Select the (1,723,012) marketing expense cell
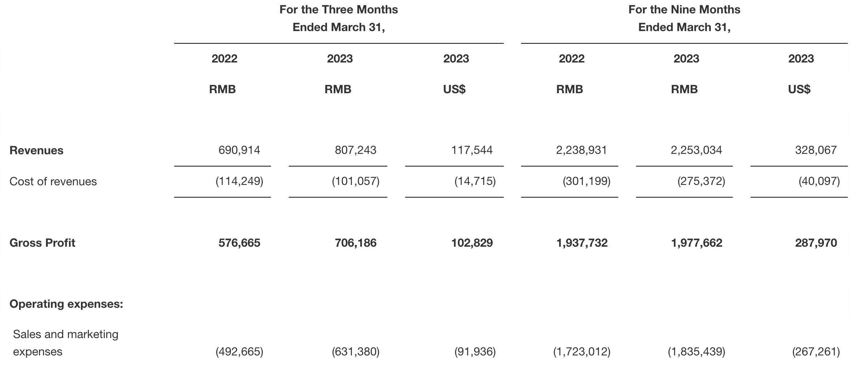This screenshot has width=868, height=367. click(582, 351)
